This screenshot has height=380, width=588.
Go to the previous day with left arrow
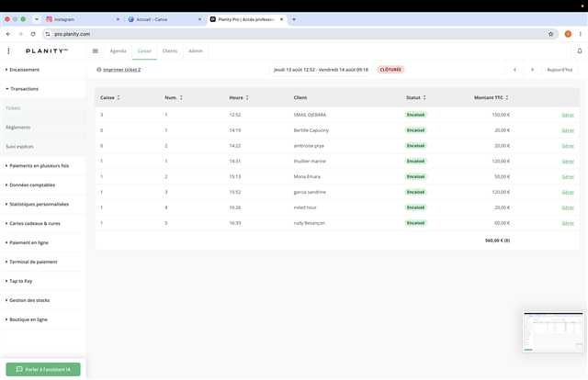[514, 70]
